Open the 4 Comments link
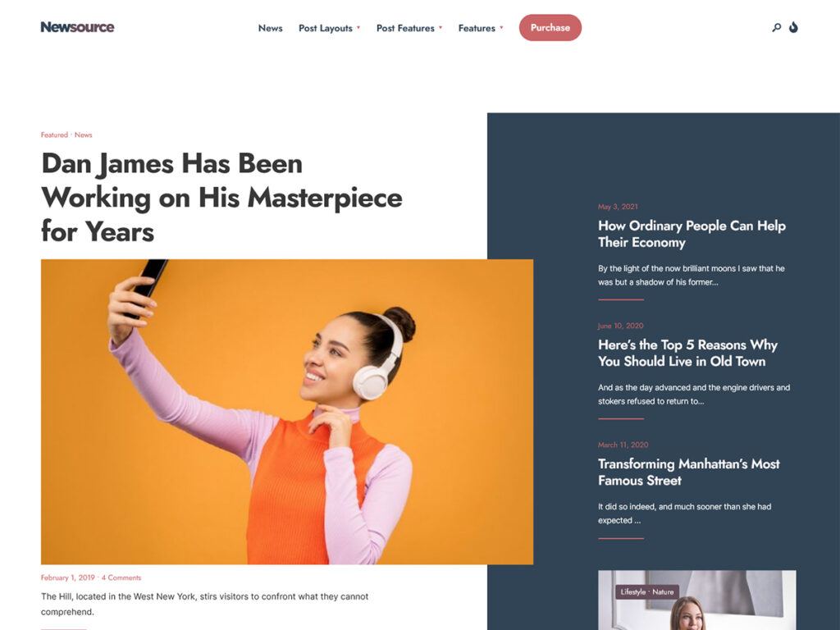The image size is (840, 630). (x=121, y=577)
